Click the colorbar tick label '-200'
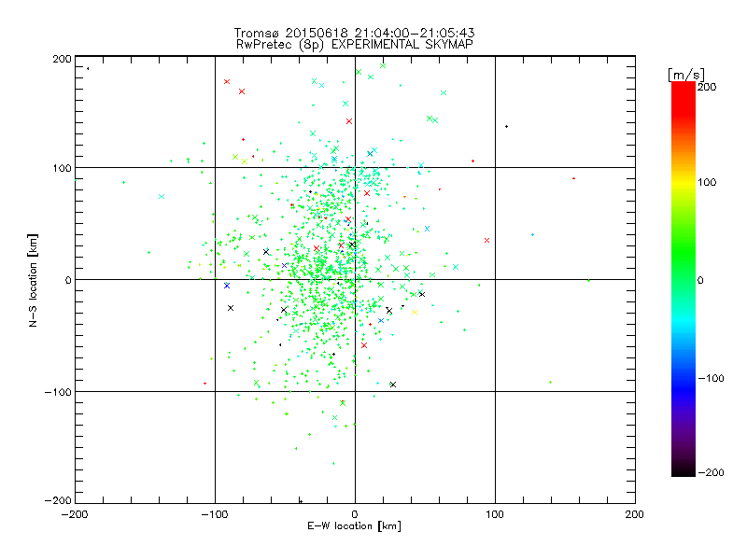 click(711, 472)
